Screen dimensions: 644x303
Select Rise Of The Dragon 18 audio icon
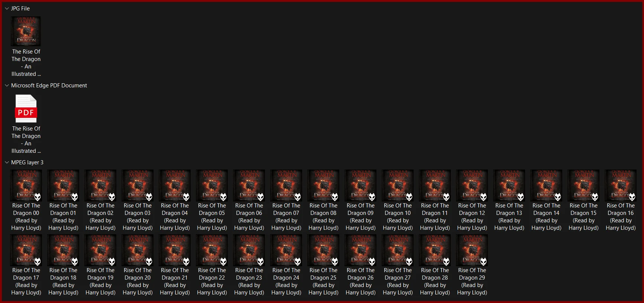pos(63,250)
